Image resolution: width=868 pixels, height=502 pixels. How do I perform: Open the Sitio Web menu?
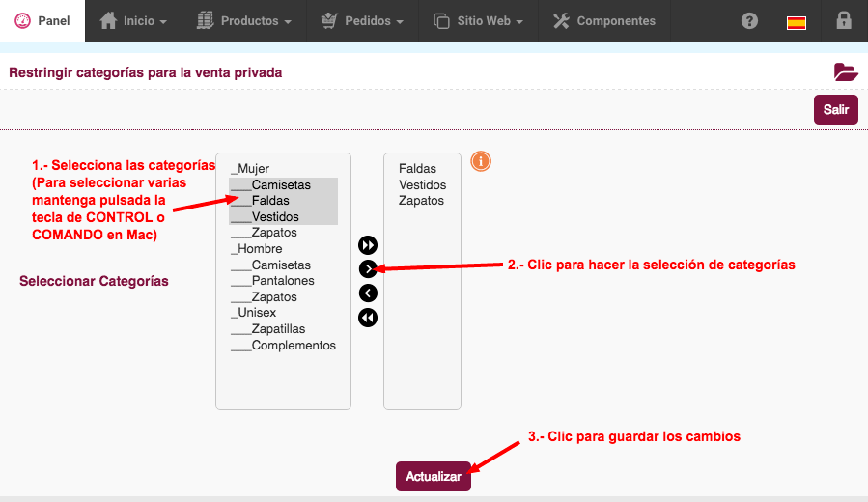tap(478, 21)
